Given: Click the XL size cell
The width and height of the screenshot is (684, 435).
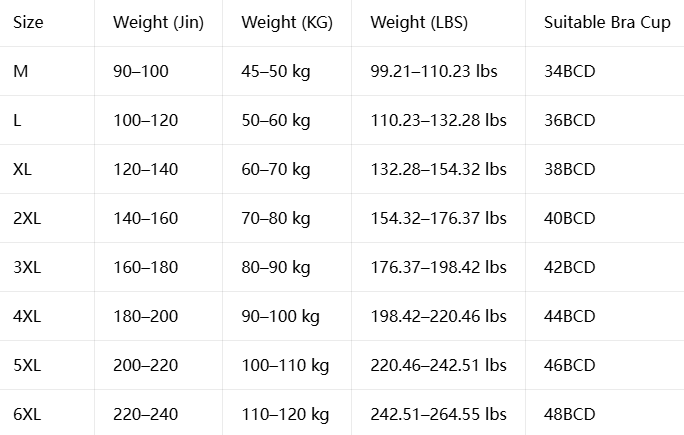Looking at the screenshot, I should coord(22,169).
